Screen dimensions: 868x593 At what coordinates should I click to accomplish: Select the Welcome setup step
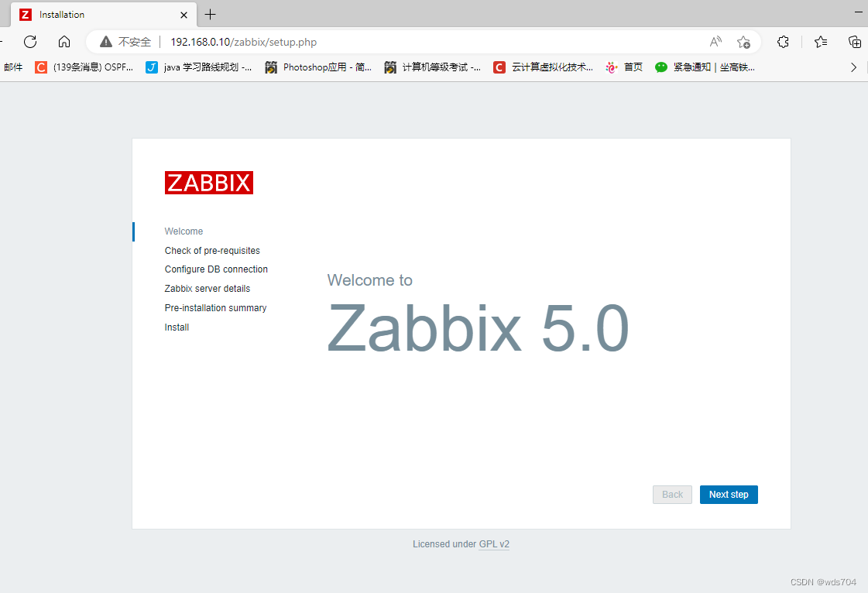184,231
